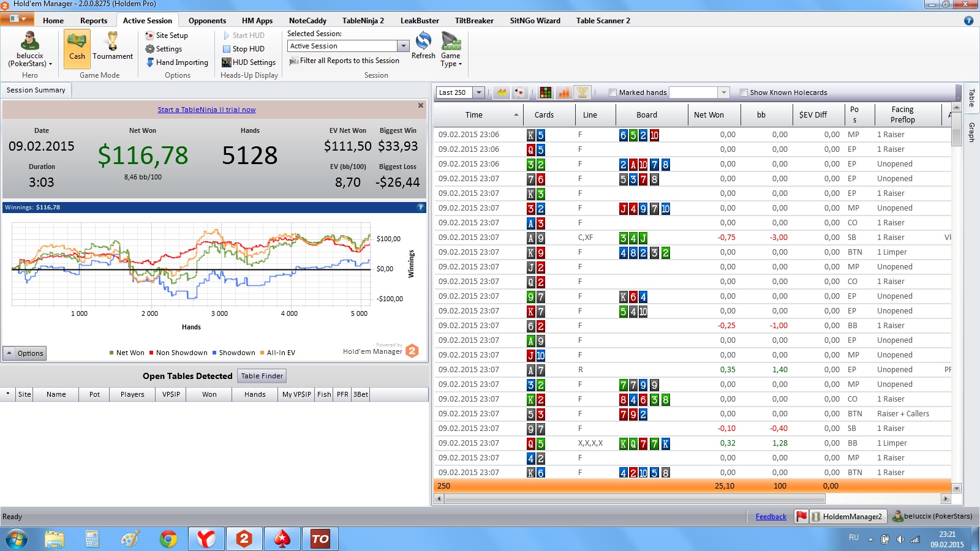
Task: Click the colored grid matrix icon
Action: [x=545, y=92]
